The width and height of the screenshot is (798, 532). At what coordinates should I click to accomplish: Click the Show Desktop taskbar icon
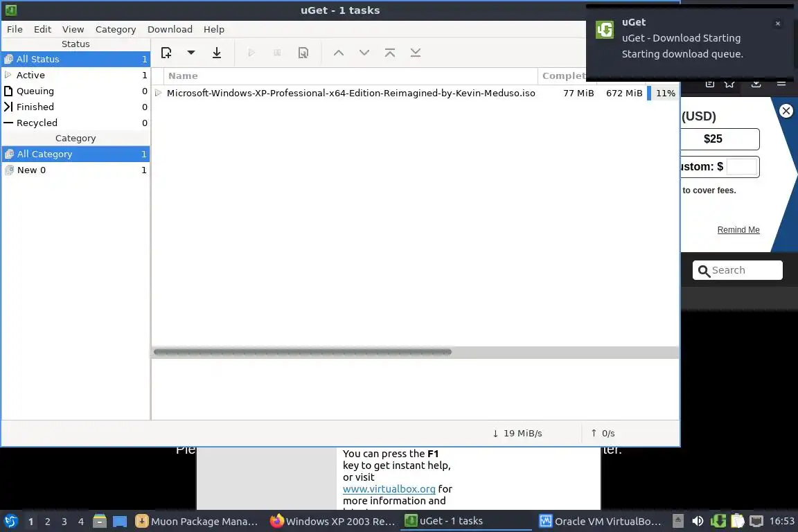tap(120, 522)
